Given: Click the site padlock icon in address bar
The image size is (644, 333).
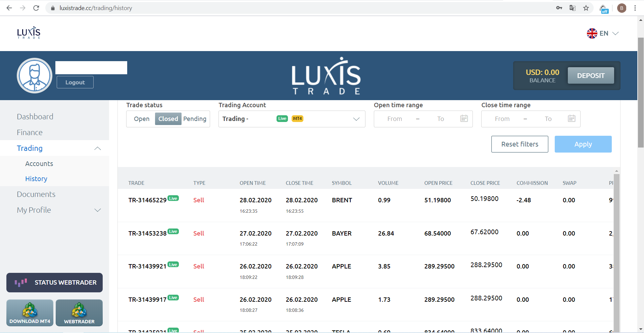Looking at the screenshot, I should point(52,8).
